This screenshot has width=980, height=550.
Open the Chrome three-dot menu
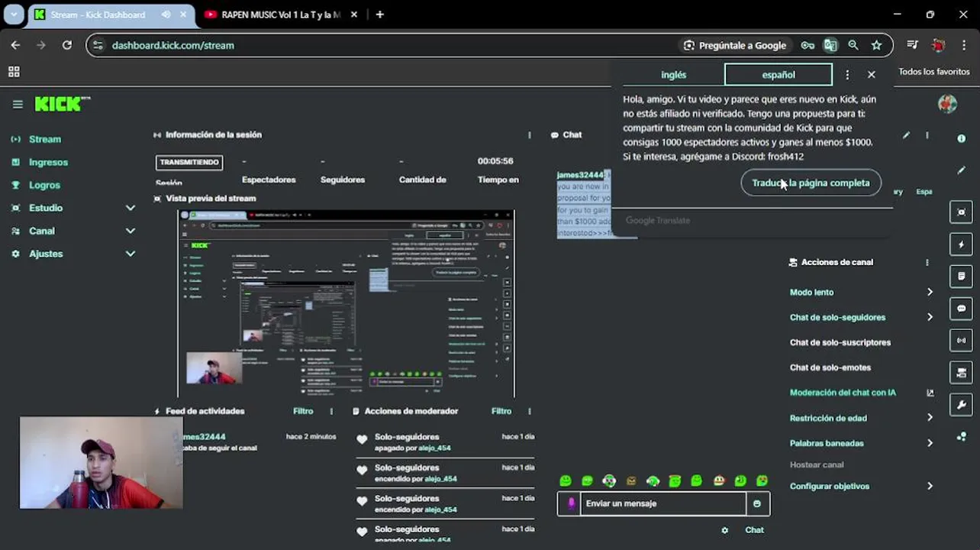coord(964,45)
